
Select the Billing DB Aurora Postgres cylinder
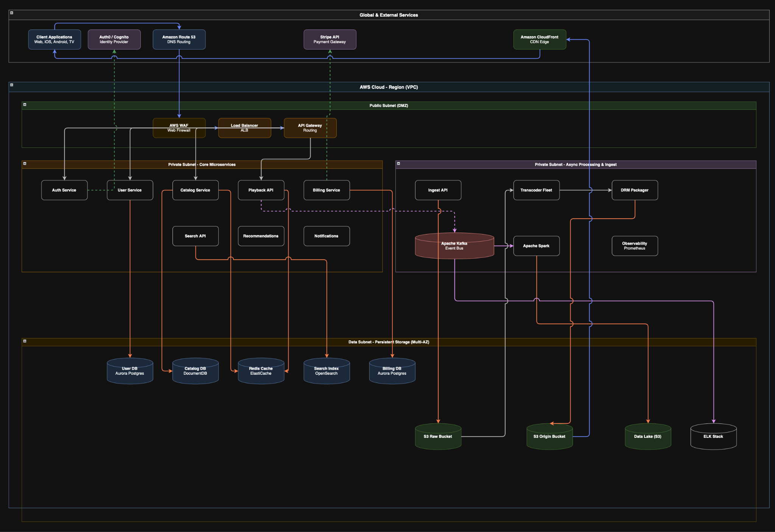tap(392, 371)
